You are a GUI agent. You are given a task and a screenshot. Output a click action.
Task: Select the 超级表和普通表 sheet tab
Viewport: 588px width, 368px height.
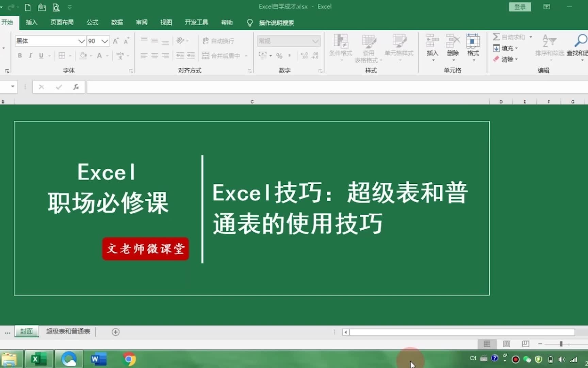click(x=68, y=332)
